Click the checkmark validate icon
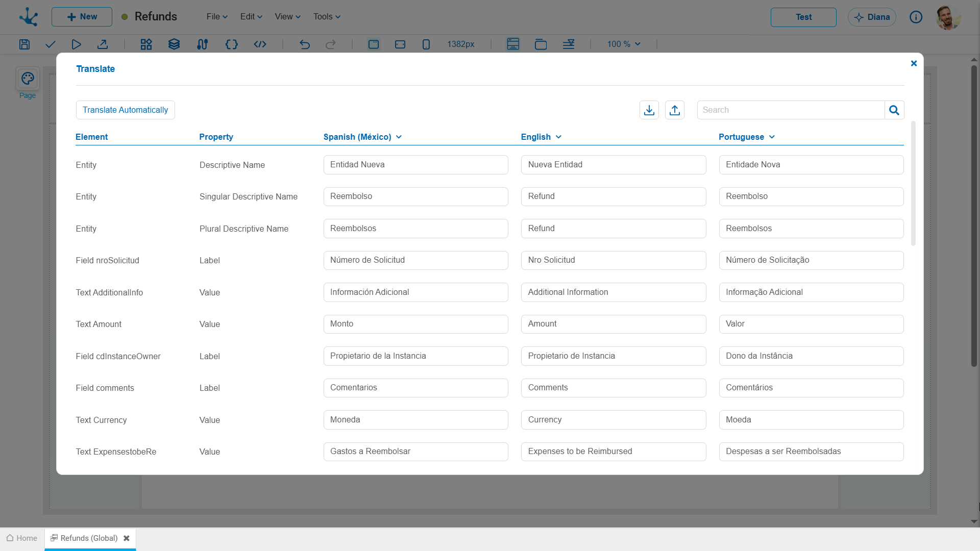980x551 pixels. pyautogui.click(x=50, y=44)
